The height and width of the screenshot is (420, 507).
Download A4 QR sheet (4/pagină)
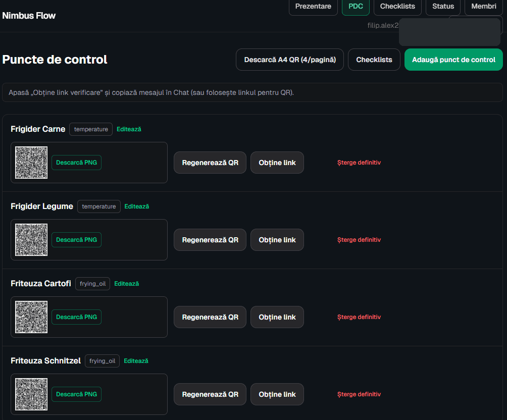pyautogui.click(x=290, y=60)
